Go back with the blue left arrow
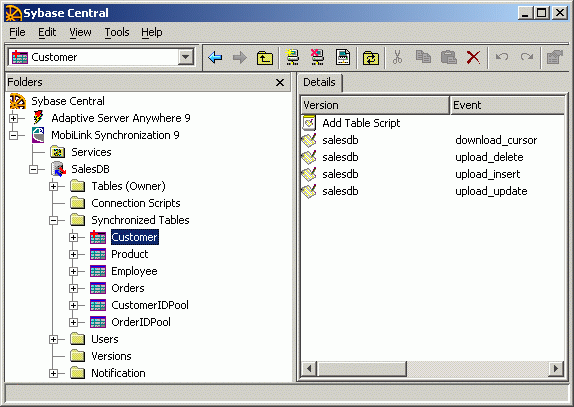The width and height of the screenshot is (574, 407). click(x=215, y=57)
